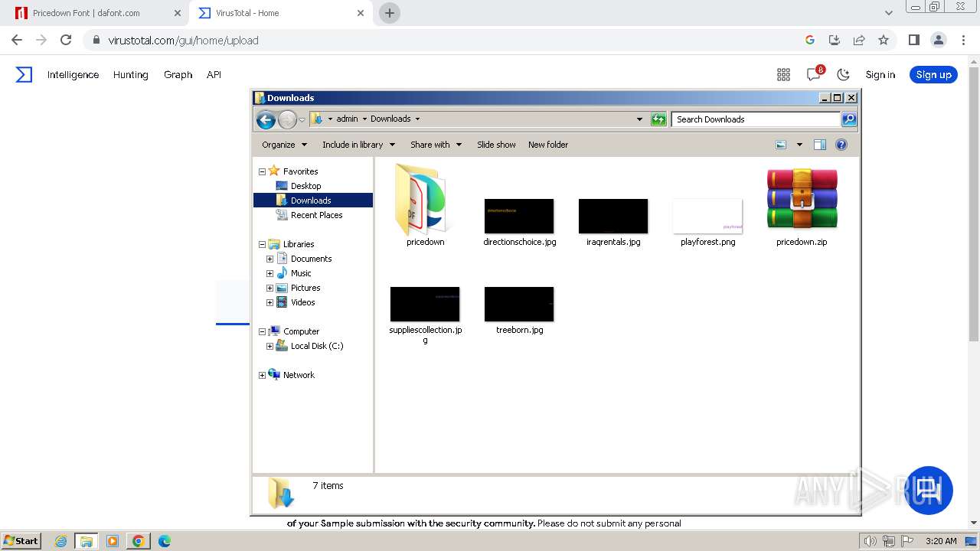
Task: Select Pictures library in tree
Action: pyautogui.click(x=305, y=288)
